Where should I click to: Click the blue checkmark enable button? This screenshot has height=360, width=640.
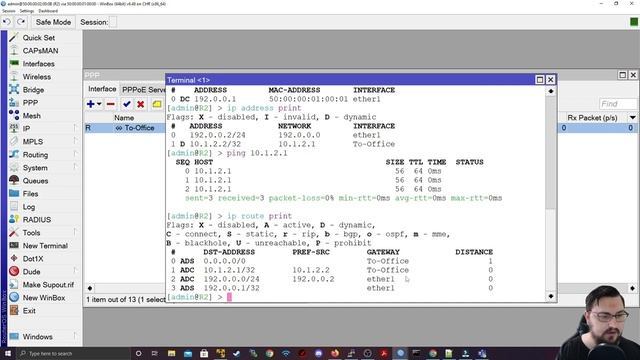click(127, 104)
